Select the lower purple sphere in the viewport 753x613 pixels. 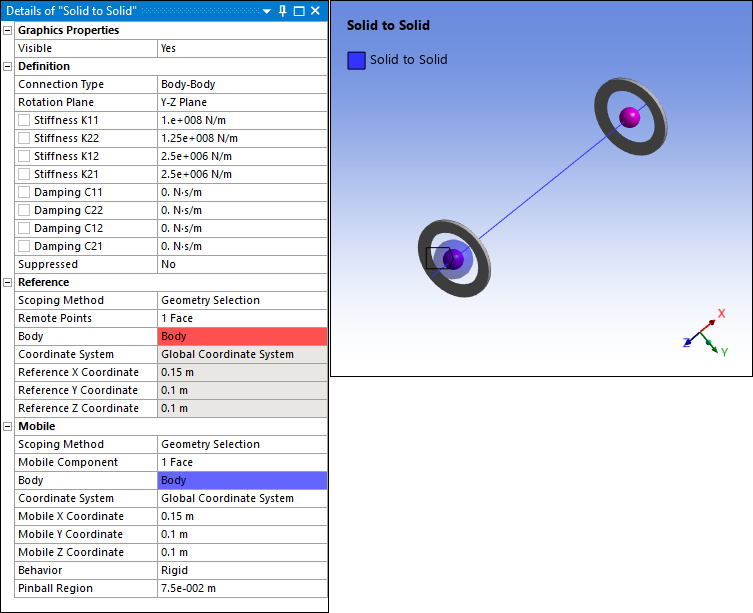point(454,259)
